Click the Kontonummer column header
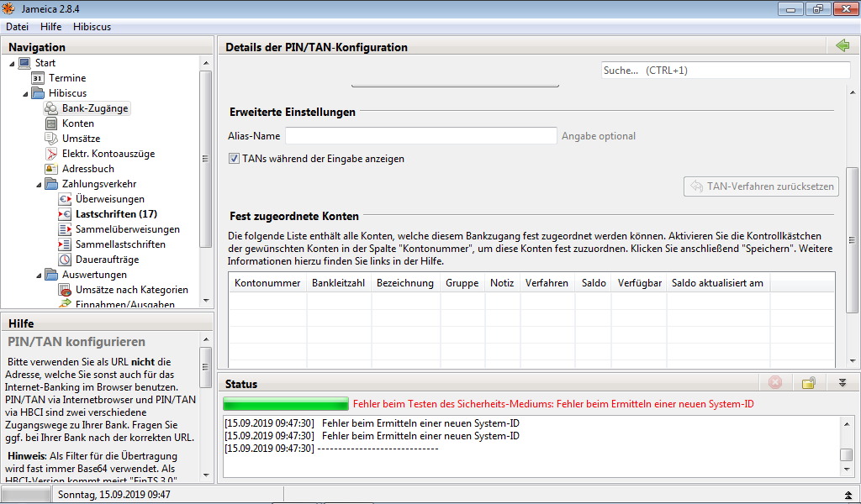 [267, 283]
